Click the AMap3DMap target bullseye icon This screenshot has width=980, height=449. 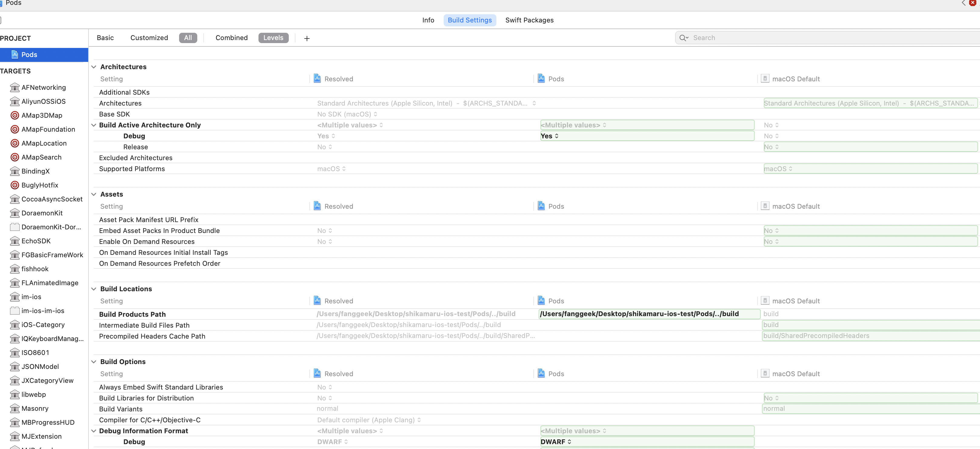(15, 115)
